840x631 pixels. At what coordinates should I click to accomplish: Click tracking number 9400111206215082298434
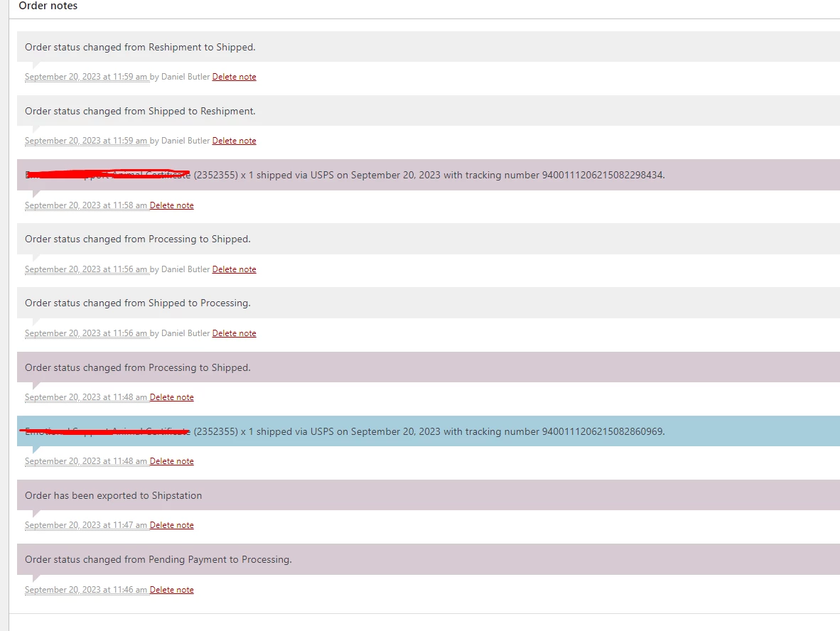pyautogui.click(x=603, y=175)
